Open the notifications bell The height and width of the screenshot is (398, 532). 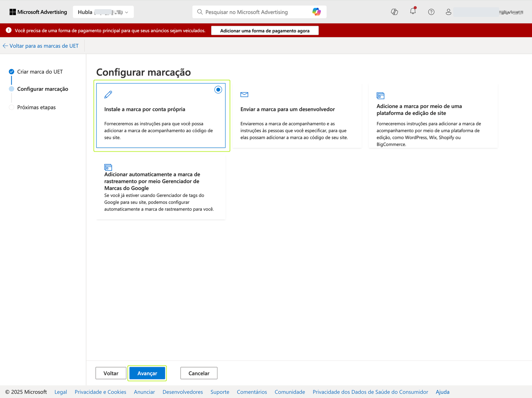[x=413, y=11]
